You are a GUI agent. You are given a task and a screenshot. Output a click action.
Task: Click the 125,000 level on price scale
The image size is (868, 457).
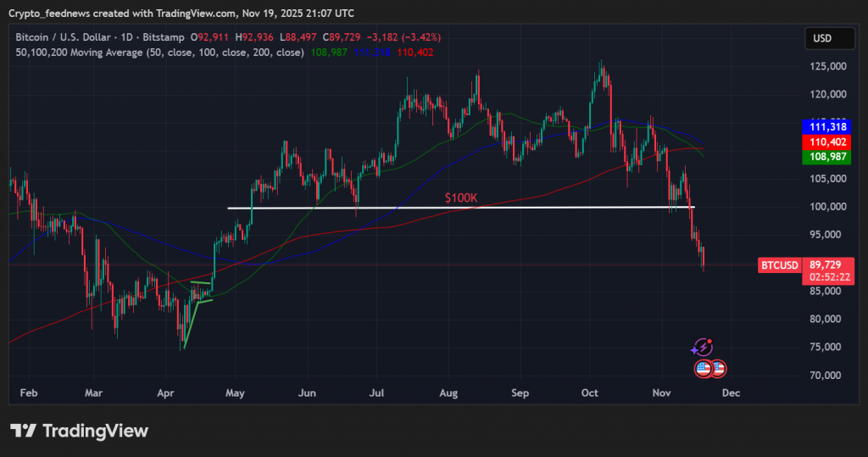coord(826,66)
